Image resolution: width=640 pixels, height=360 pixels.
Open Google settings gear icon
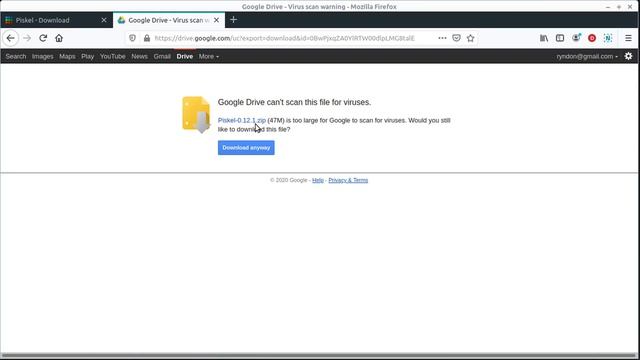pos(629,56)
